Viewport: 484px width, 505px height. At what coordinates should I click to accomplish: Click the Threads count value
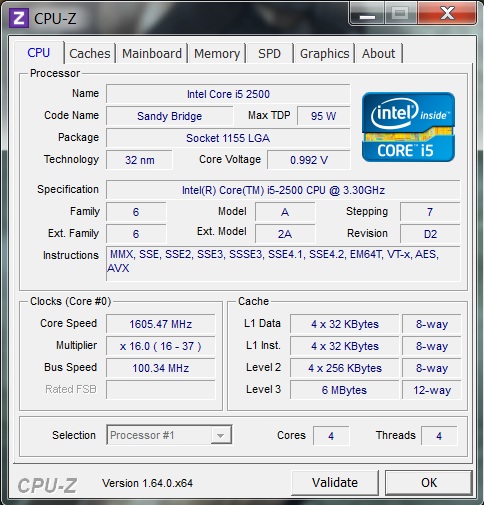coord(439,436)
